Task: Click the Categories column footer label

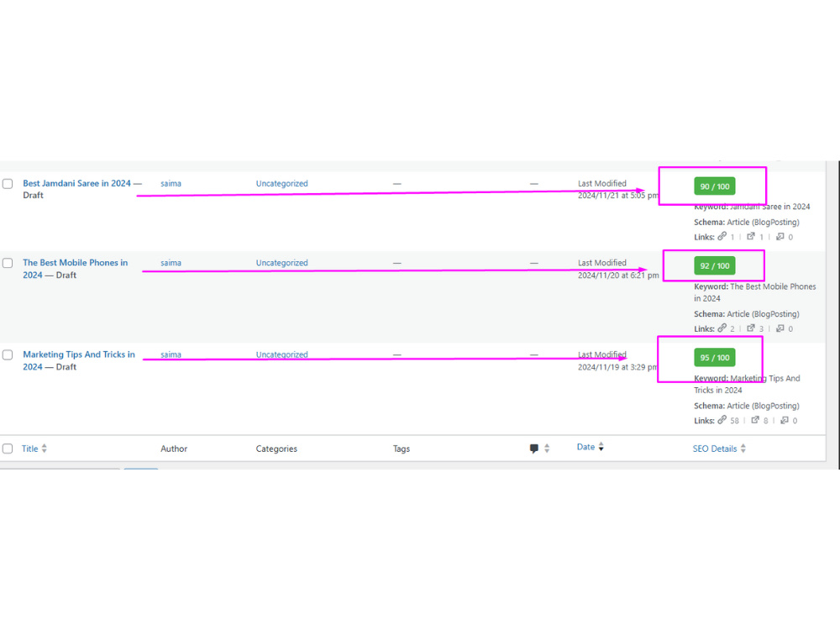Action: click(x=276, y=449)
